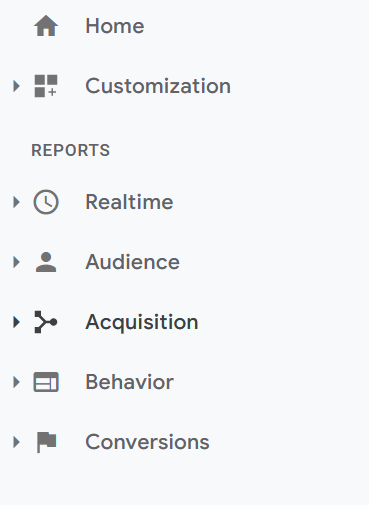Image resolution: width=369 pixels, height=505 pixels.
Task: Click the Conversions flag icon
Action: 46,442
